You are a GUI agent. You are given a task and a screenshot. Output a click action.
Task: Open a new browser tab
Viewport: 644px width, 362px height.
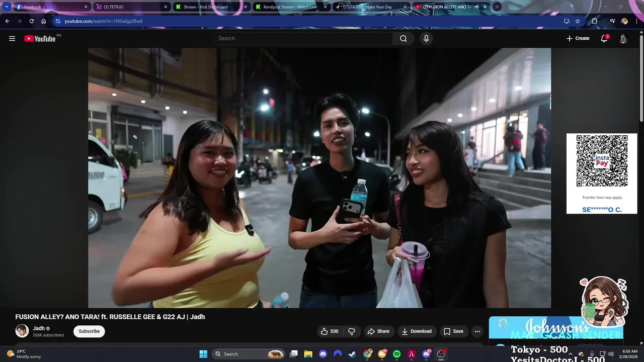(497, 7)
